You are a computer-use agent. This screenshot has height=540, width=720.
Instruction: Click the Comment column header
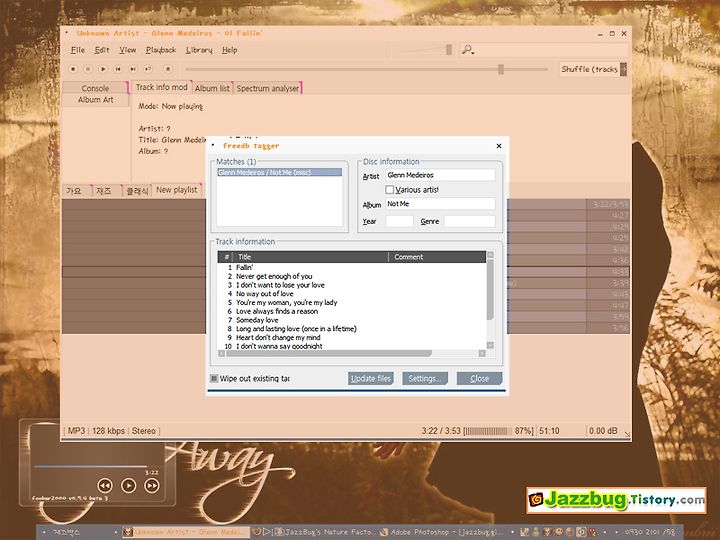(437, 257)
